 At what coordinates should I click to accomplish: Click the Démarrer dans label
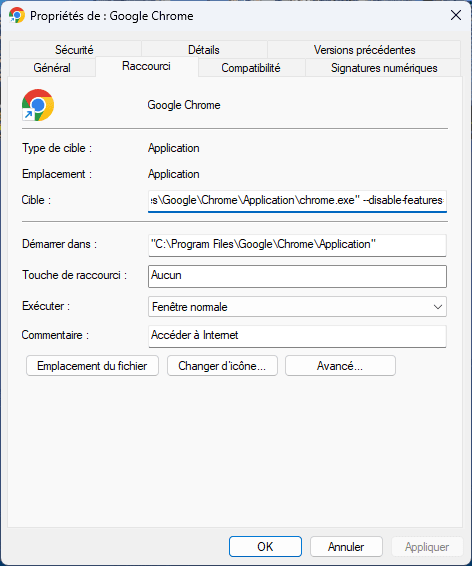(60, 244)
